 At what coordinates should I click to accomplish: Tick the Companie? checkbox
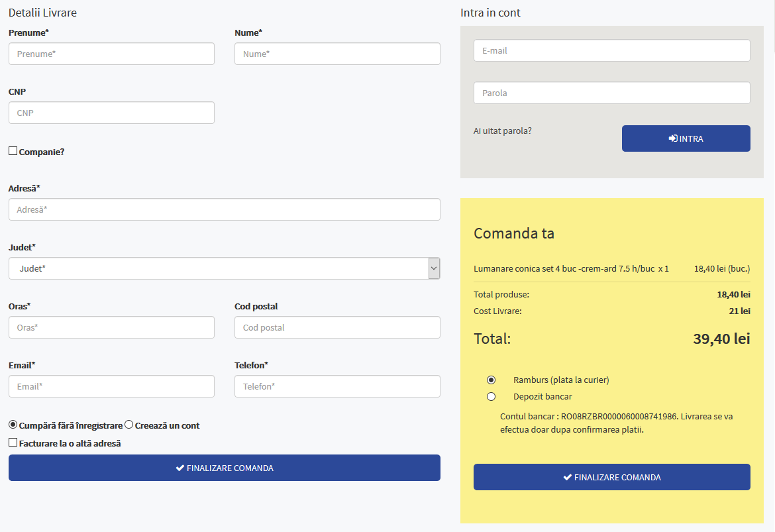tap(13, 151)
